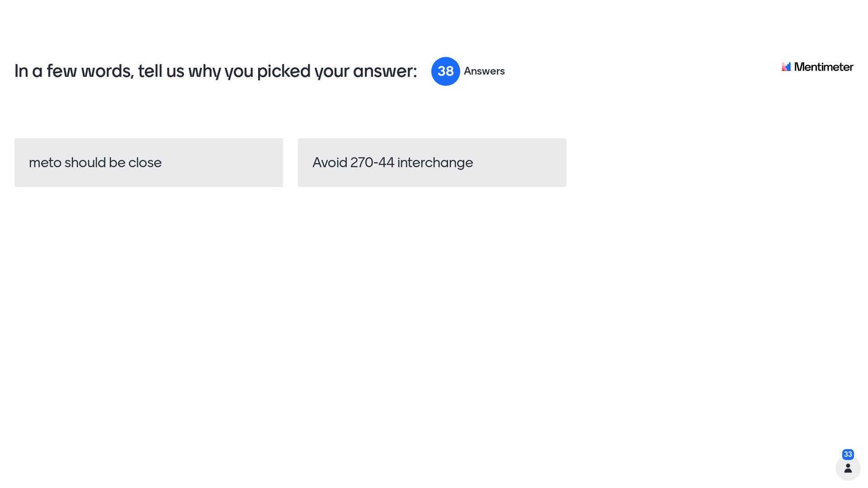Select the "Avoid 270-44 interchange" response card
The width and height of the screenshot is (868, 488).
click(432, 163)
